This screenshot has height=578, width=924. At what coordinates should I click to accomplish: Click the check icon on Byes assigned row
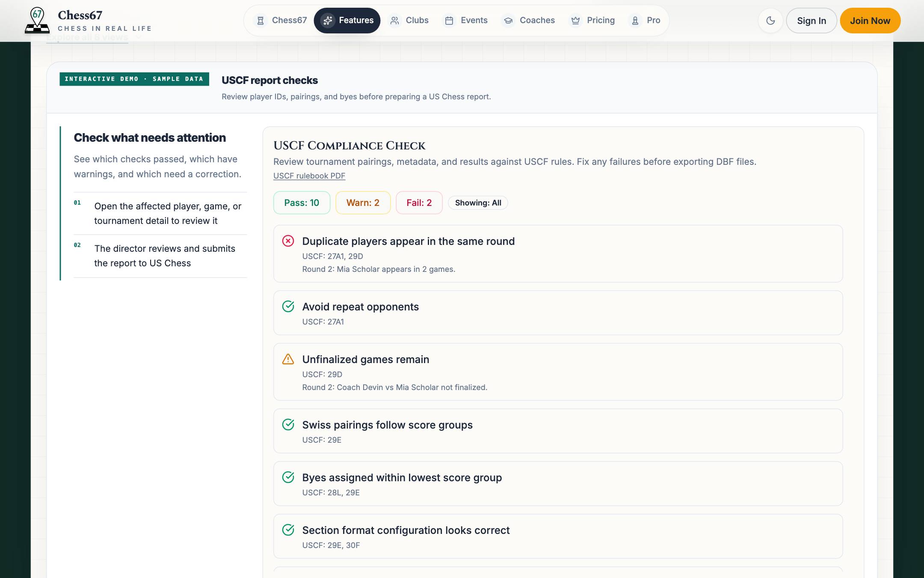[x=288, y=477]
